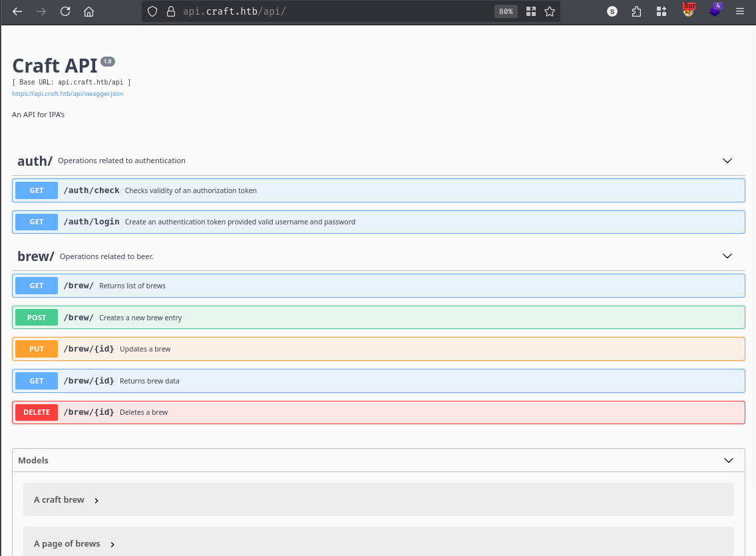Reload the current page
This screenshot has width=756, height=556.
65,11
